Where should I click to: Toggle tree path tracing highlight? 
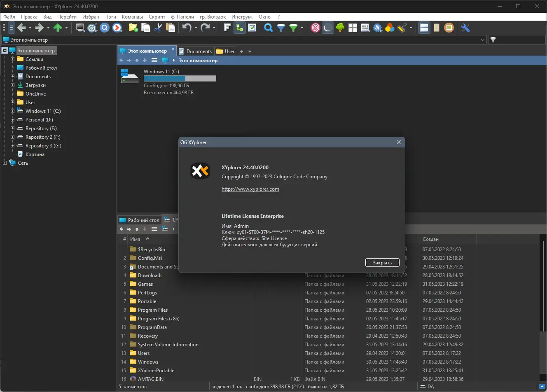tap(239, 28)
